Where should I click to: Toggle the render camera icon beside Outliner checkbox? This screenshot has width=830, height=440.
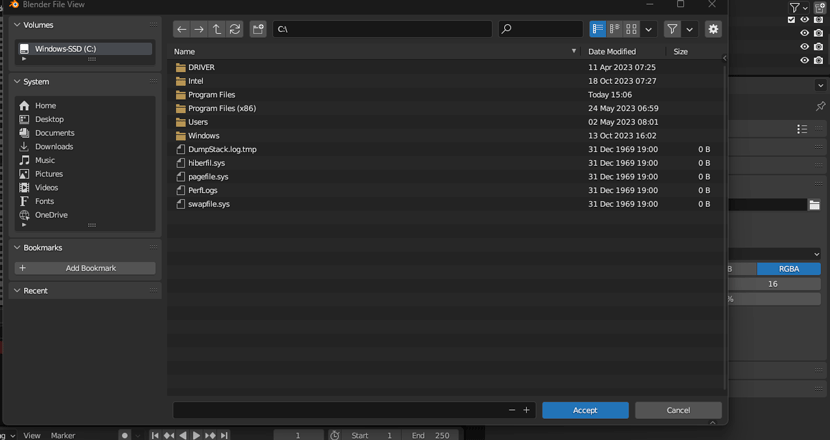[819, 20]
